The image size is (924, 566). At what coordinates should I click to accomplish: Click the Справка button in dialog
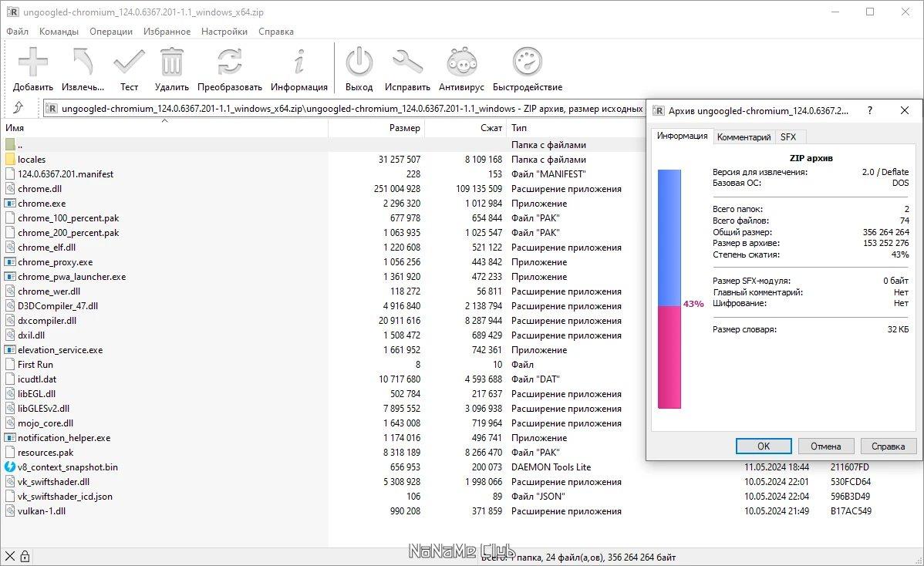click(888, 446)
